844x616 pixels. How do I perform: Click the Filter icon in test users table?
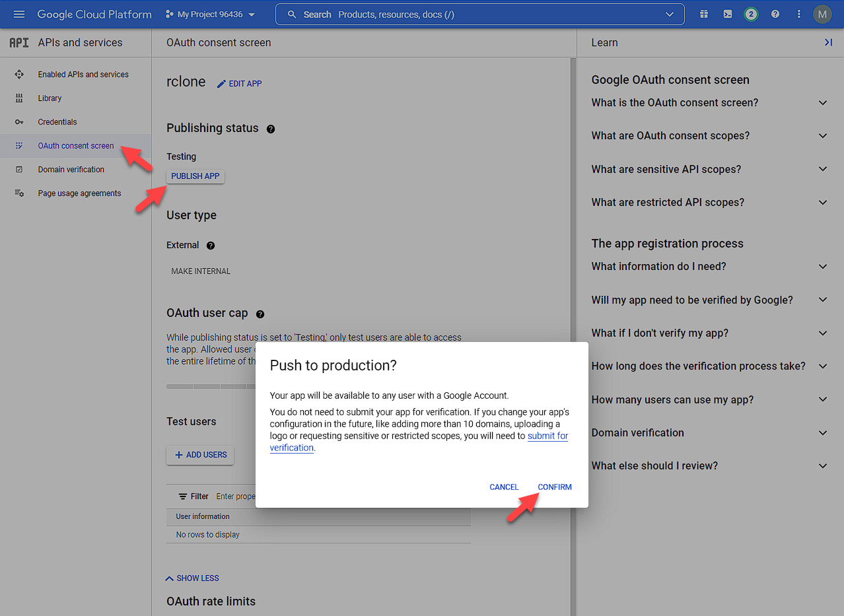click(x=183, y=496)
